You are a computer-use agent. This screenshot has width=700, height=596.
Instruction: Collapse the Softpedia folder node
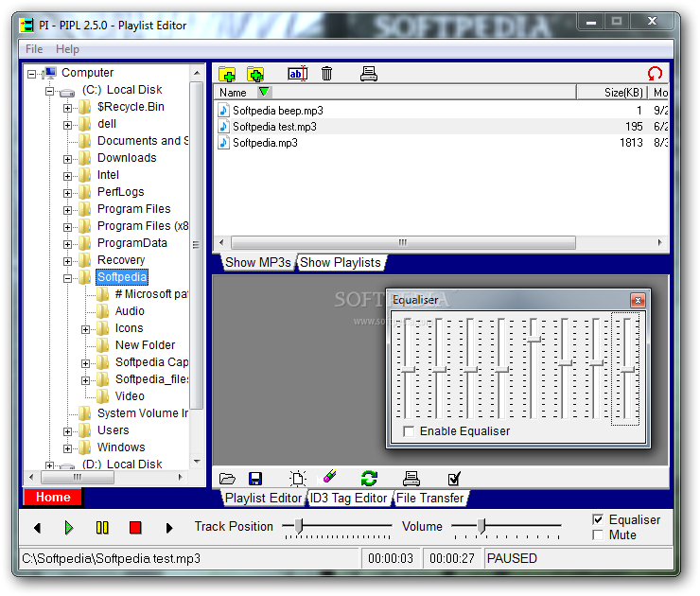point(67,278)
